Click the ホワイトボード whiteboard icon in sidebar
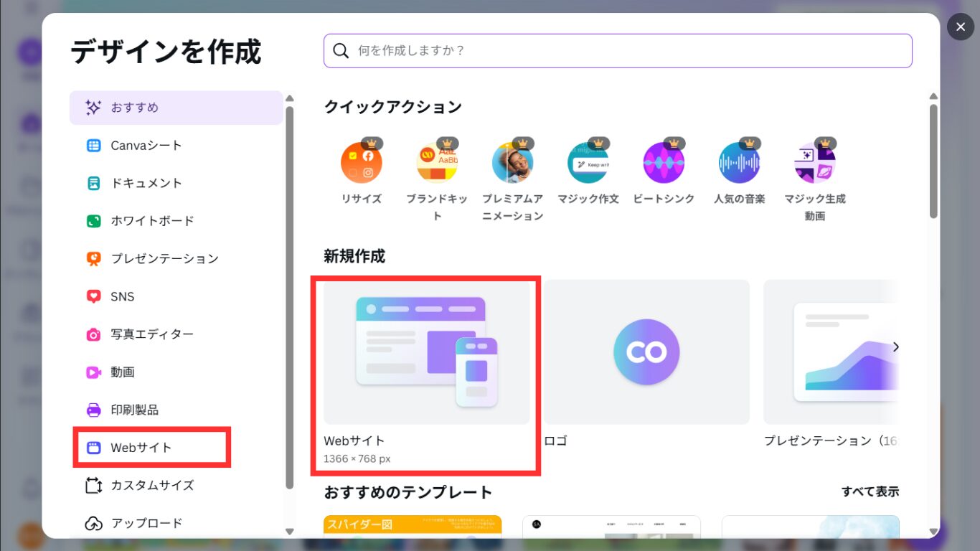Screen dimensions: 980x551 [93, 221]
